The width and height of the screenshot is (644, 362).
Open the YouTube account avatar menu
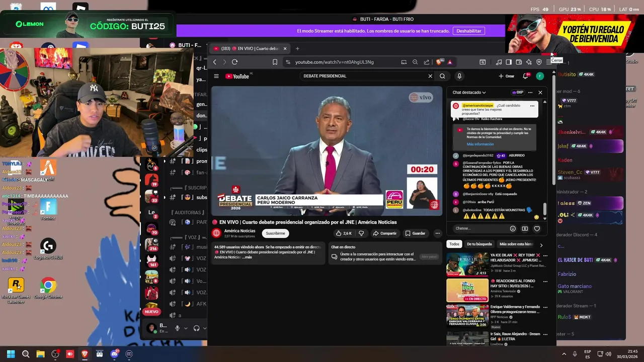click(x=540, y=76)
